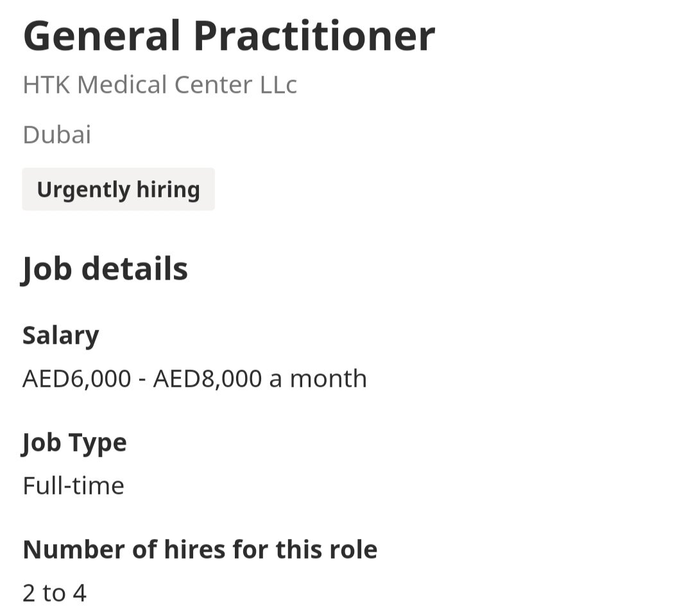Click the AED6,000 lower salary figure
The width and height of the screenshot is (693, 616).
pyautogui.click(x=77, y=379)
